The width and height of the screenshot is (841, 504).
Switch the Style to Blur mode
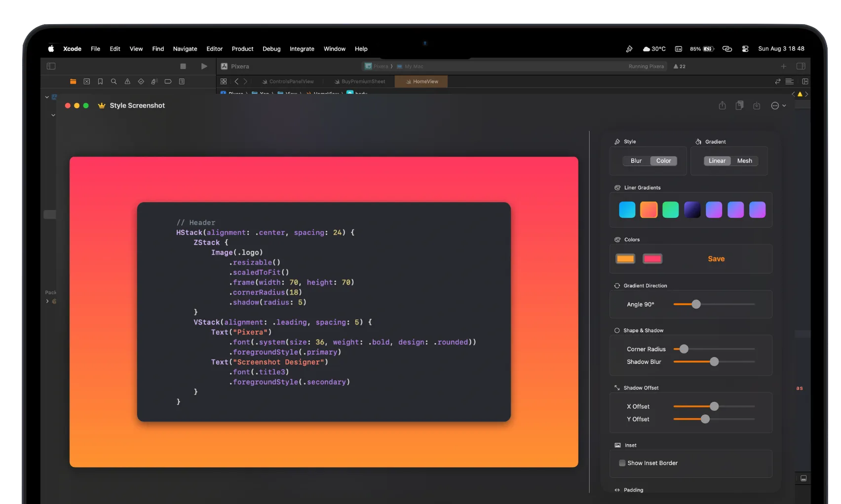pyautogui.click(x=636, y=160)
